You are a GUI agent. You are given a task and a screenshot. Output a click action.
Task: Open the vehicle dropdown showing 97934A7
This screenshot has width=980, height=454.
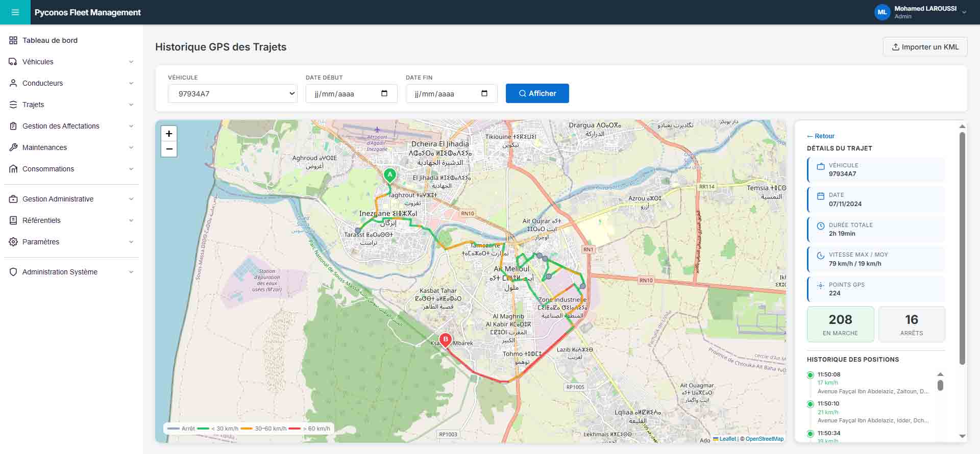pos(233,93)
